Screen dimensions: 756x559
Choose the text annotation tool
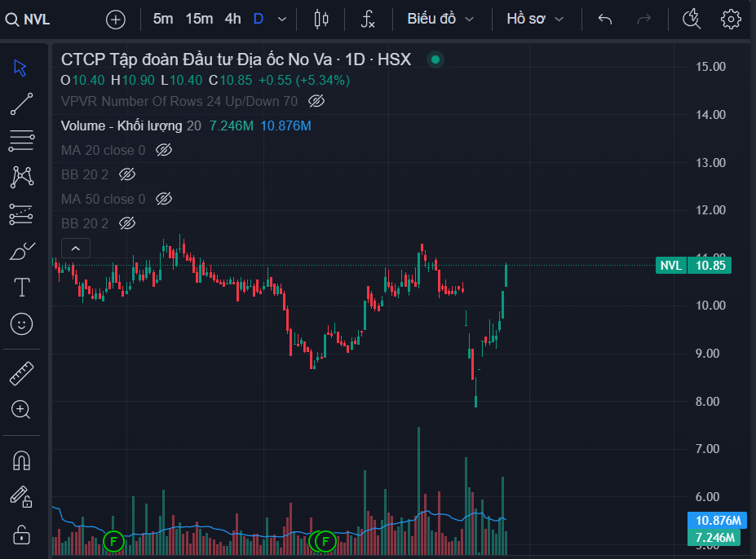[22, 287]
